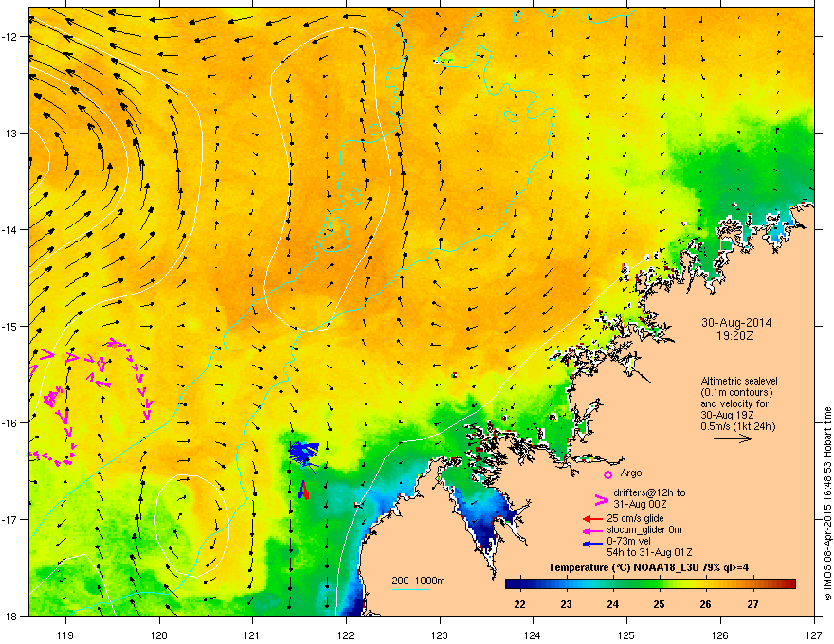Click the latitude axis label -14
This screenshot has width=834, height=644.
10,229
